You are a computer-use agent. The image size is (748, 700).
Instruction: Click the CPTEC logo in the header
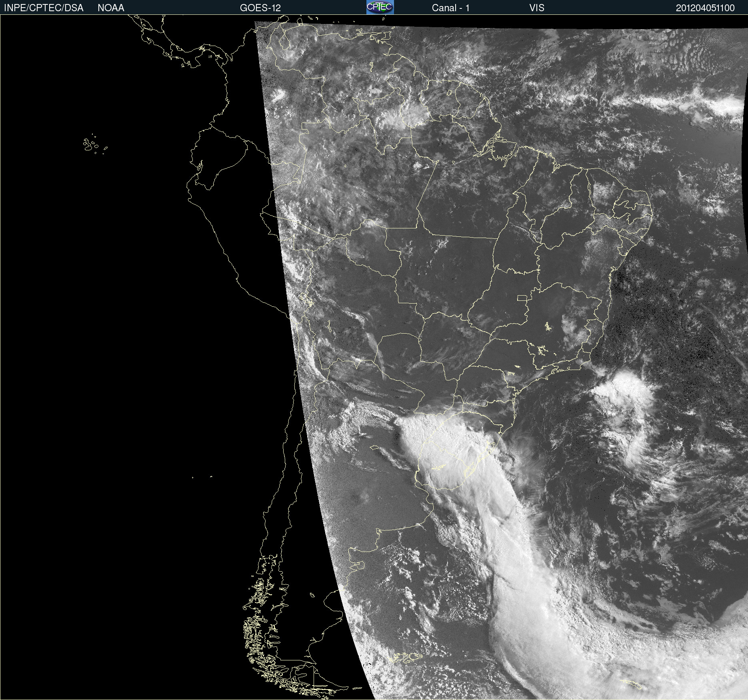[380, 7]
